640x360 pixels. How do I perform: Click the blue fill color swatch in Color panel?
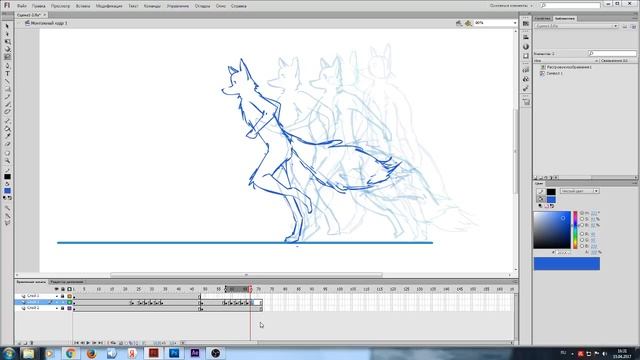click(551, 199)
